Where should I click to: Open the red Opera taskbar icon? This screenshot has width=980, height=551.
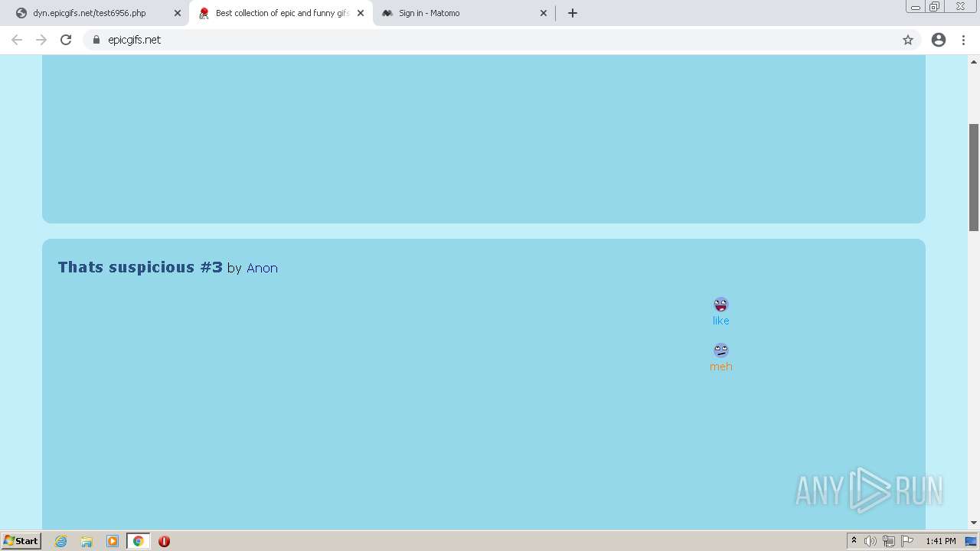164,541
